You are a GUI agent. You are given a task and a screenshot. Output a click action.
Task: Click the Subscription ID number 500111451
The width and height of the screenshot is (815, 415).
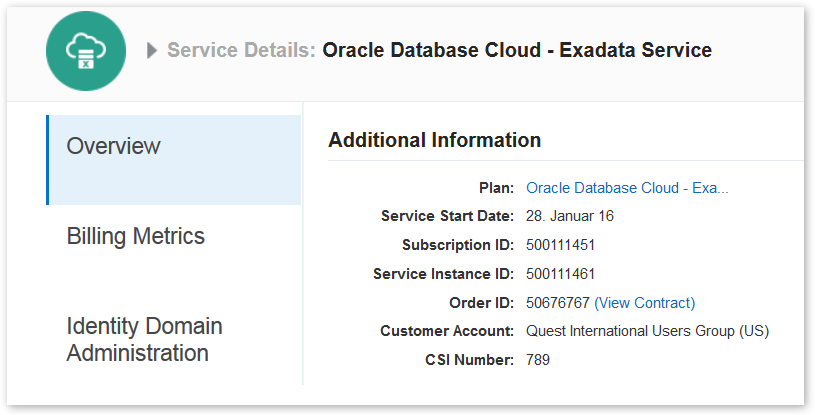pyautogui.click(x=561, y=245)
